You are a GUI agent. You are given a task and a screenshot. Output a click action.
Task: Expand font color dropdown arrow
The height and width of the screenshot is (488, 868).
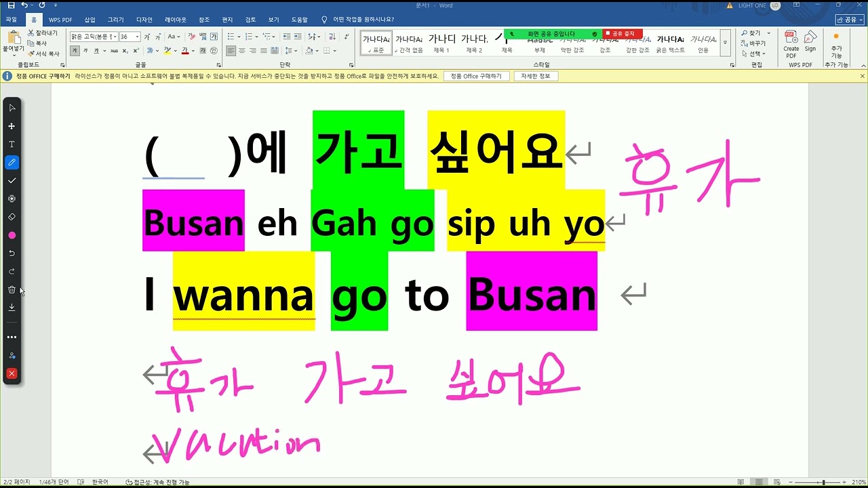193,51
